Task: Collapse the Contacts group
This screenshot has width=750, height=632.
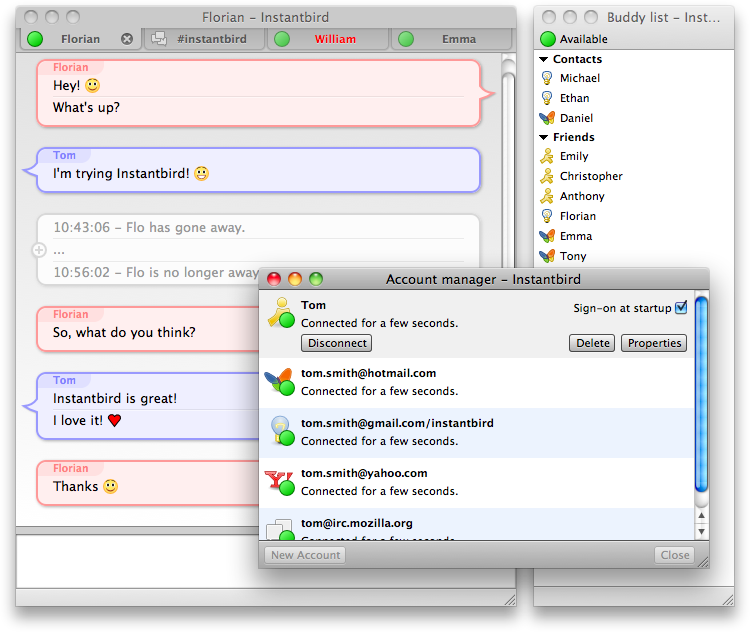Action: coord(543,59)
